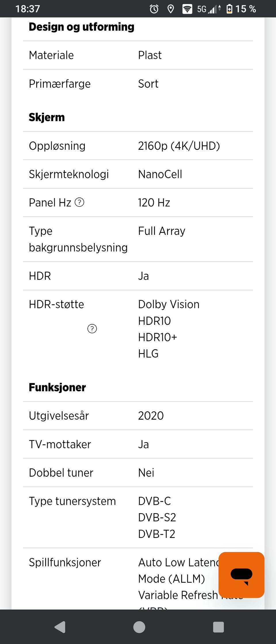Image resolution: width=276 pixels, height=644 pixels.
Task: Tap the Funksjoner section heading
Action: point(57,387)
